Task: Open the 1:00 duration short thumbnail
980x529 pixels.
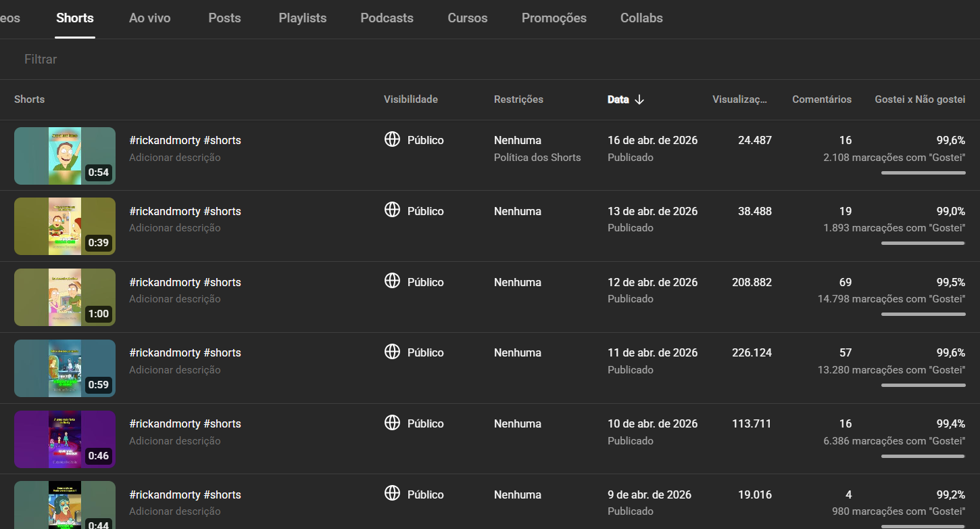Action: pyautogui.click(x=65, y=297)
